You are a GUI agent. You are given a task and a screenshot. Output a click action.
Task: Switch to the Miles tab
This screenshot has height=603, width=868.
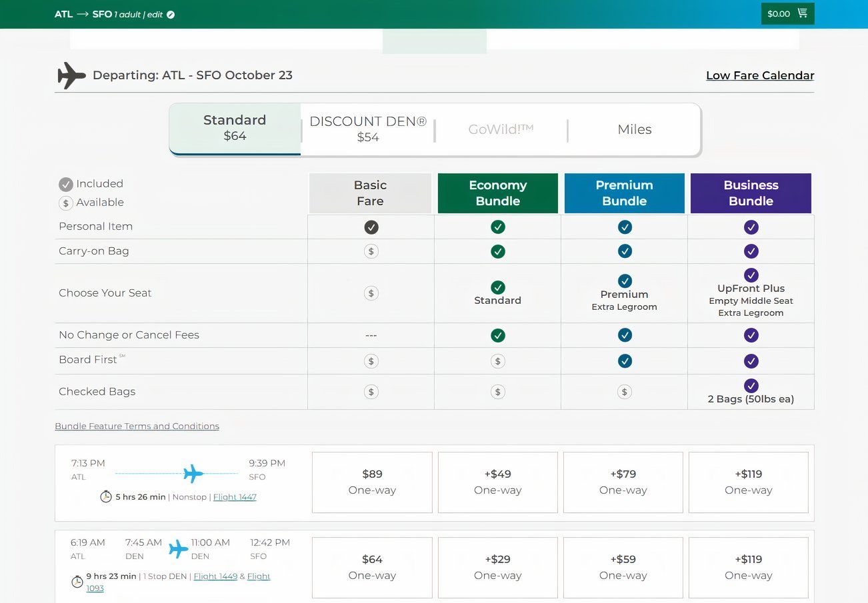635,129
